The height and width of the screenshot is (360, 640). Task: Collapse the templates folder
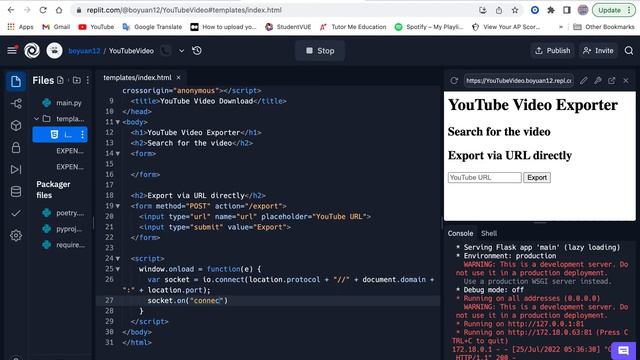coord(37,119)
